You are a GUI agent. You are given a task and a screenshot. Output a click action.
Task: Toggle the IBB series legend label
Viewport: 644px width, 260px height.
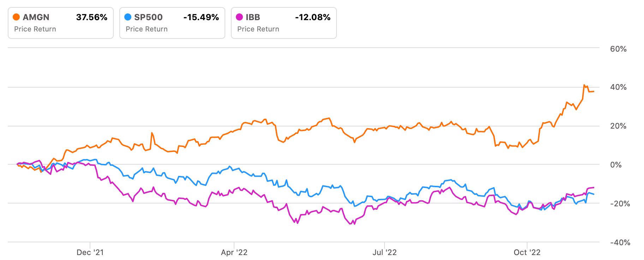tap(253, 17)
